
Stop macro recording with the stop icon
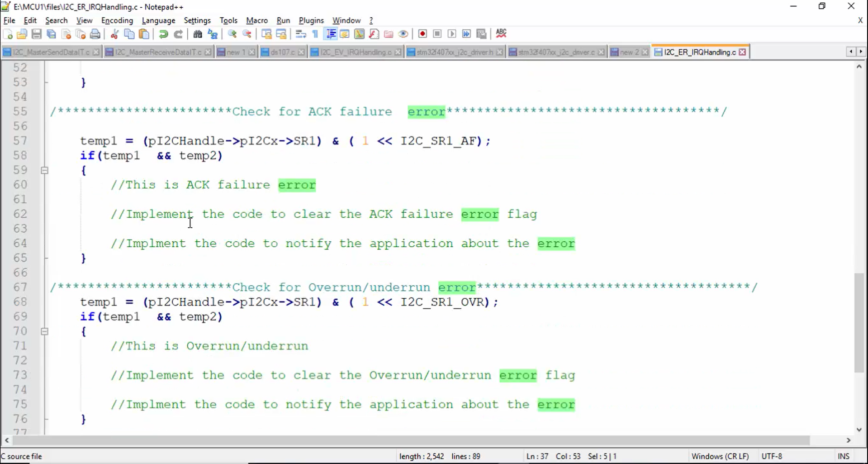437,34
